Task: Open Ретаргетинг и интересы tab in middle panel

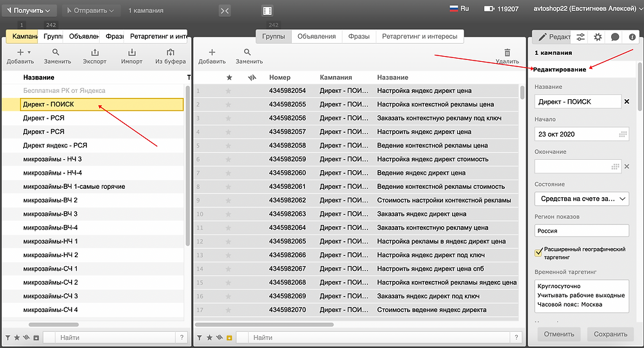Action: pyautogui.click(x=420, y=36)
